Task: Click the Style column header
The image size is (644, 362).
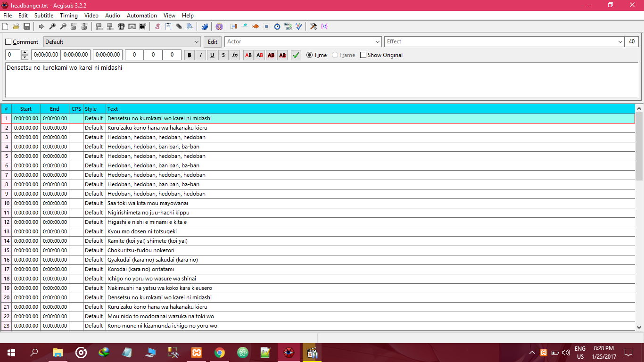Action: (x=94, y=109)
